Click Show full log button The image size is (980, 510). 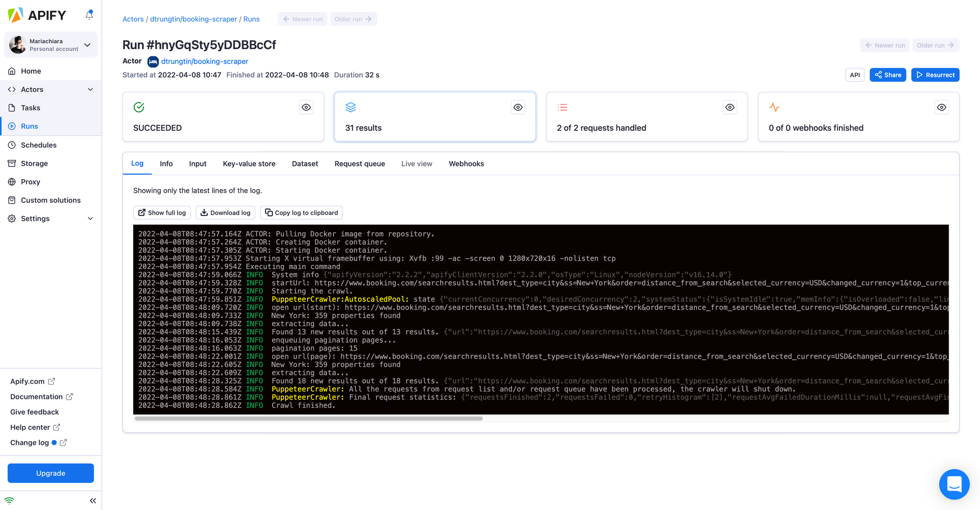click(162, 213)
